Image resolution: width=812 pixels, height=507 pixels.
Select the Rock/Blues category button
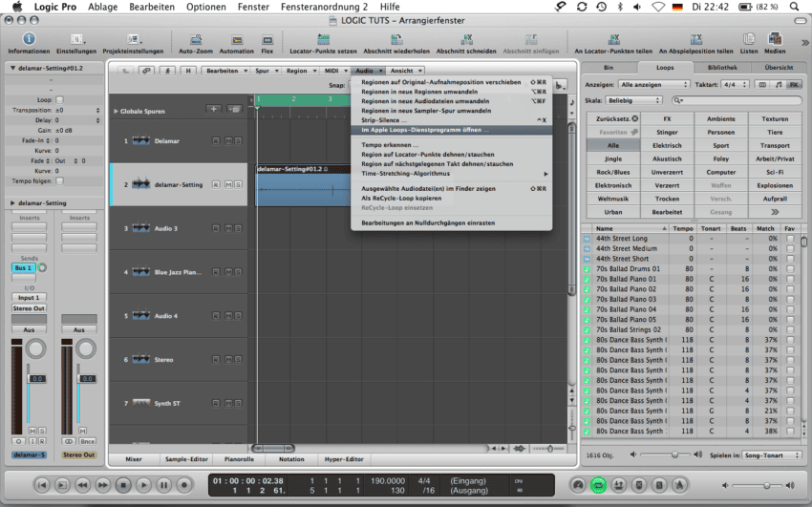tap(613, 172)
